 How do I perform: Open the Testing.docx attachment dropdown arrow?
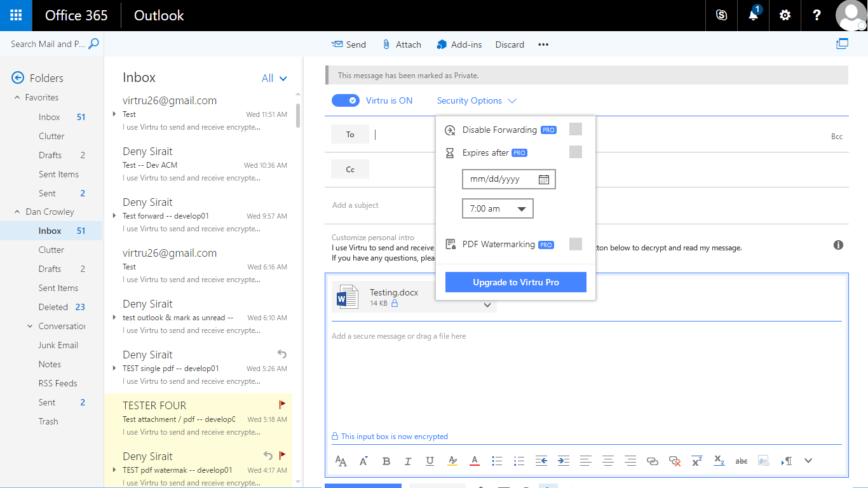tap(487, 305)
